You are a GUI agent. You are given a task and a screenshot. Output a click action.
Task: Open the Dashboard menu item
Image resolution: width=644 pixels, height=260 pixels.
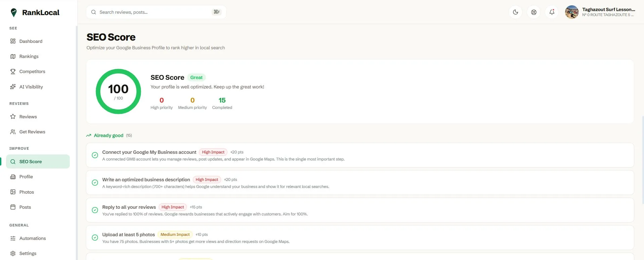point(38,41)
